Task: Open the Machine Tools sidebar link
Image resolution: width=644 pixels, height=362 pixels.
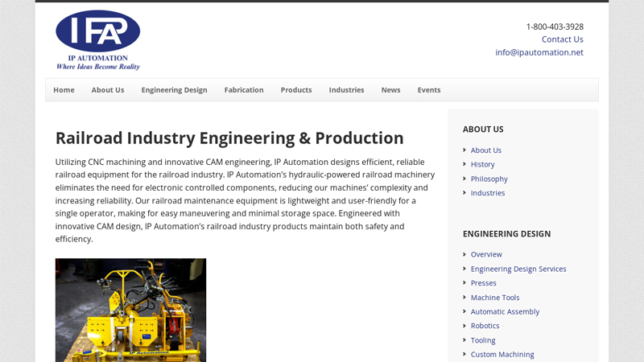Action: click(x=495, y=298)
